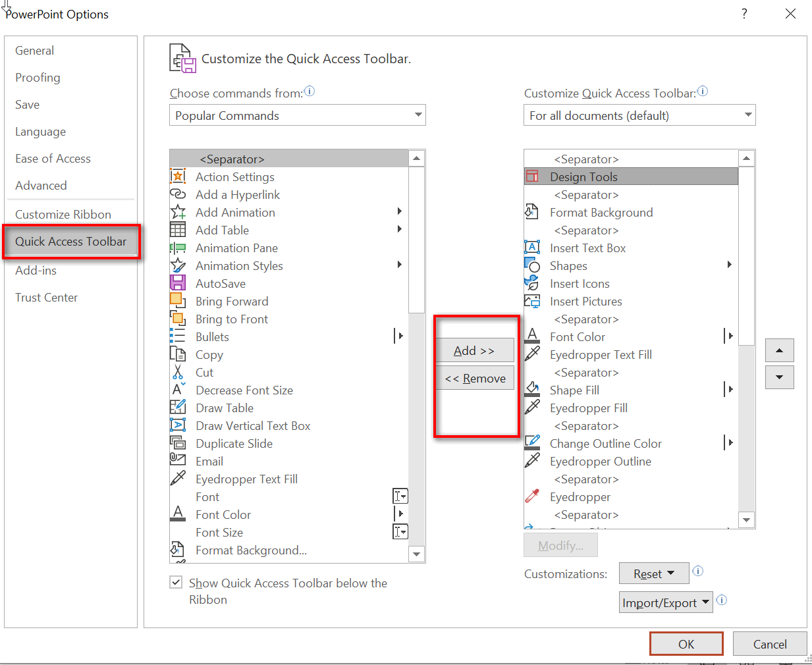Switch to the Advanced options category
This screenshot has width=812, height=665.
(41, 186)
